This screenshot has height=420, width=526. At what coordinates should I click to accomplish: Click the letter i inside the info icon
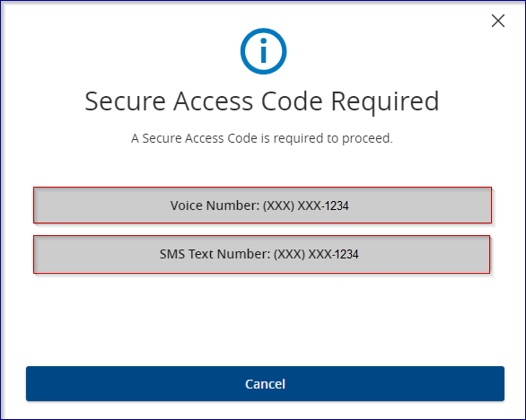(263, 50)
